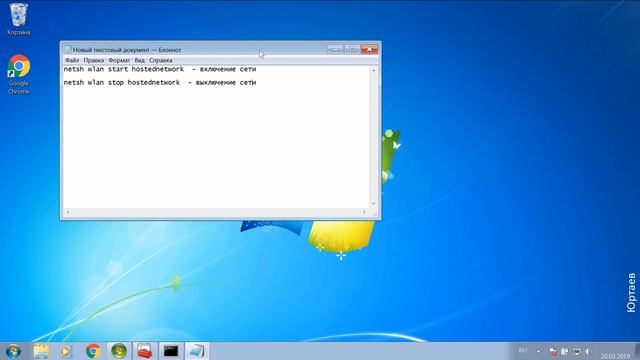Close the Notepad window

point(369,49)
